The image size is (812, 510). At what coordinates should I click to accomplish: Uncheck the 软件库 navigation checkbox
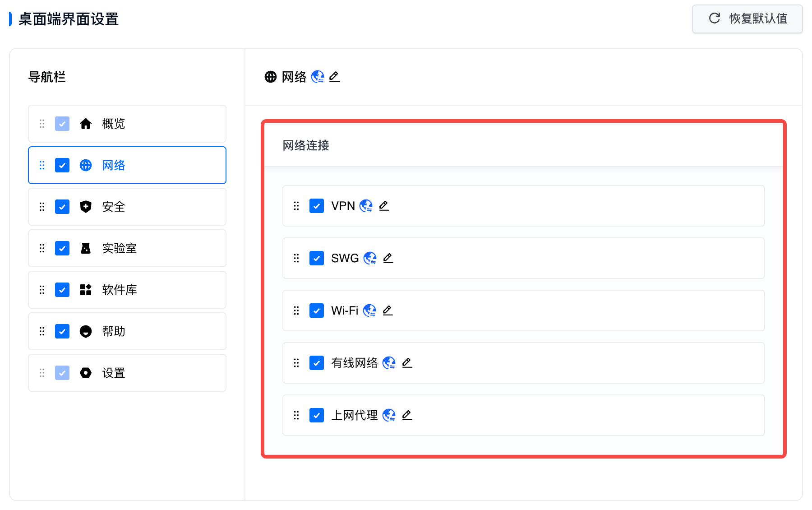tap(62, 290)
